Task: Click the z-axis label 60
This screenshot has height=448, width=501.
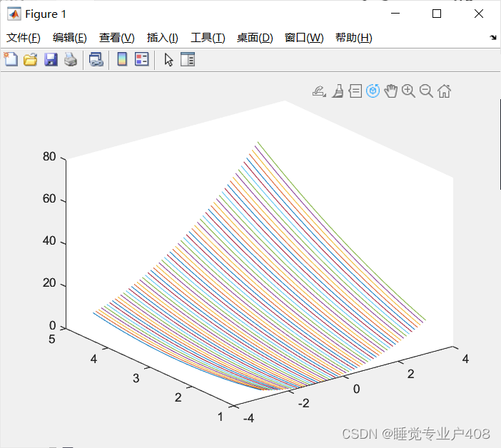Action: (x=49, y=199)
